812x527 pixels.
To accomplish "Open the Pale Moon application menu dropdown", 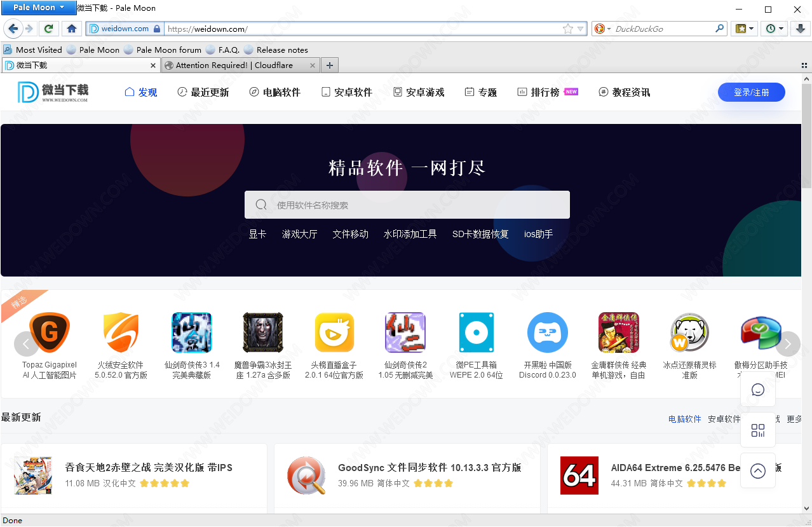I will (x=39, y=8).
